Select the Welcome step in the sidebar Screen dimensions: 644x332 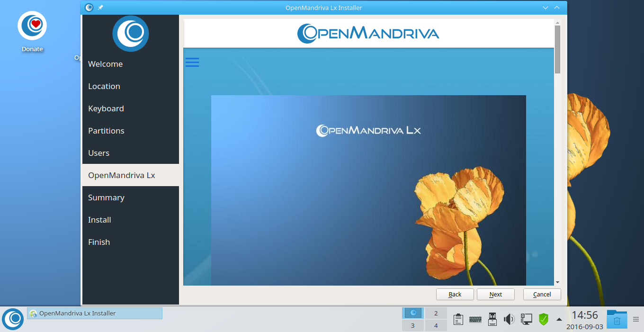click(x=131, y=64)
